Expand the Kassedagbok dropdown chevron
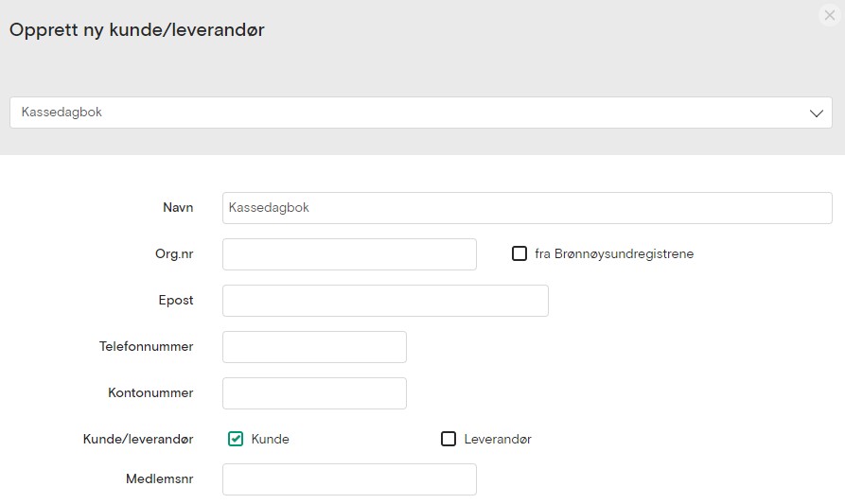The image size is (845, 504). (817, 113)
